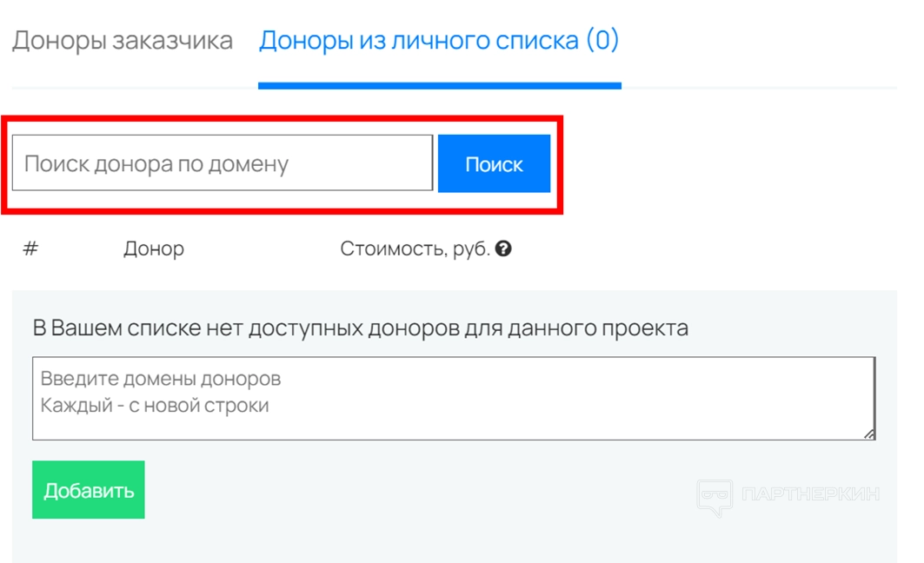The width and height of the screenshot is (924, 563).
Task: Grab the textarea resize handle corner
Action: 868,433
